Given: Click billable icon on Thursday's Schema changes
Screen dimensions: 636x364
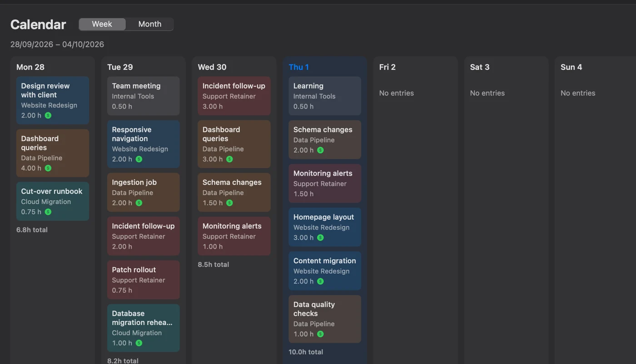Looking at the screenshot, I should click(320, 150).
